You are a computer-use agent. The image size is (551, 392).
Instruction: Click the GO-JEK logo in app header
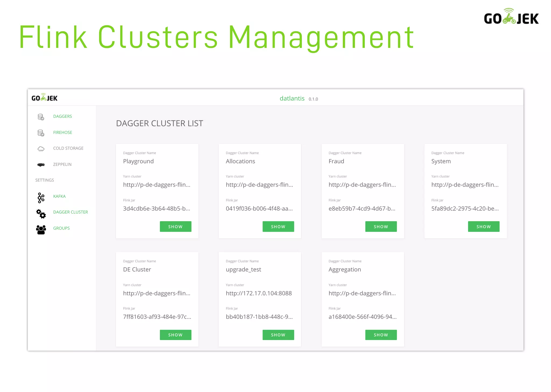coord(44,97)
